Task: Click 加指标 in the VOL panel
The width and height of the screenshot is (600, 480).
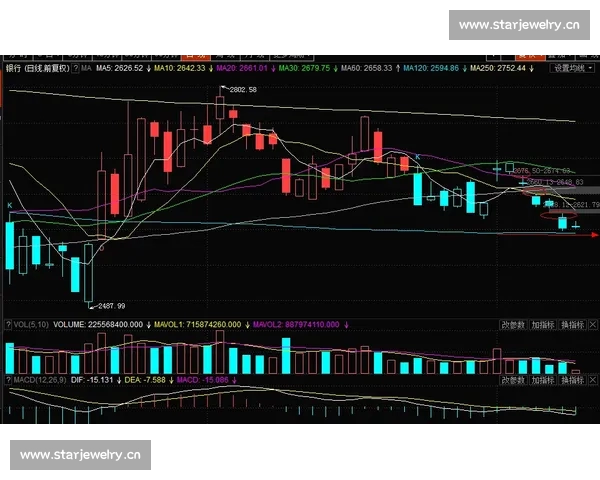Action: click(x=543, y=325)
